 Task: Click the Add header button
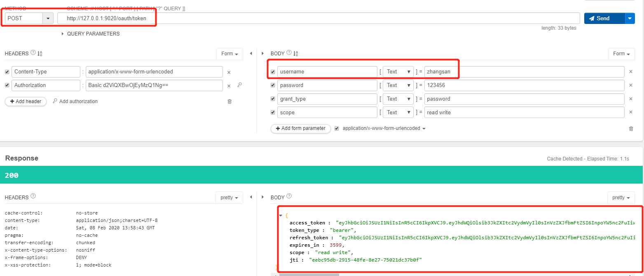(26, 101)
